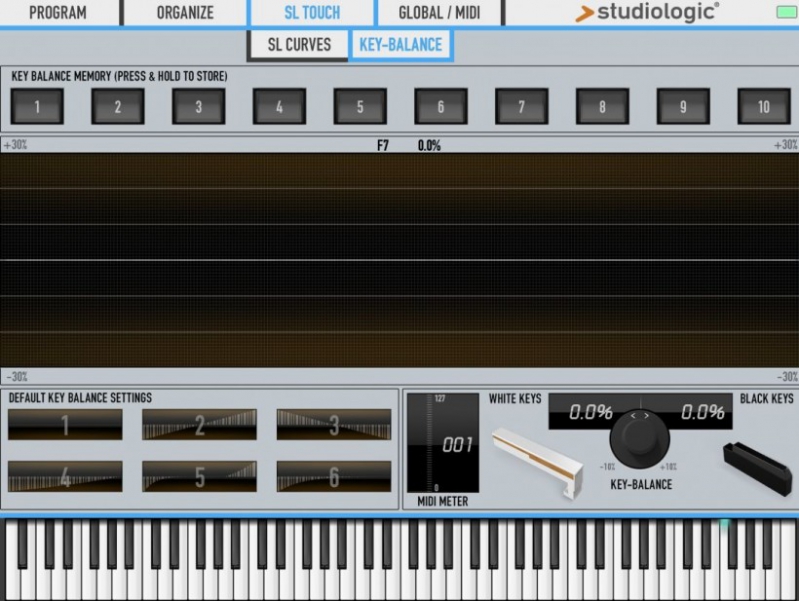The width and height of the screenshot is (799, 601).
Task: Recall key balance memory 7
Action: point(522,107)
